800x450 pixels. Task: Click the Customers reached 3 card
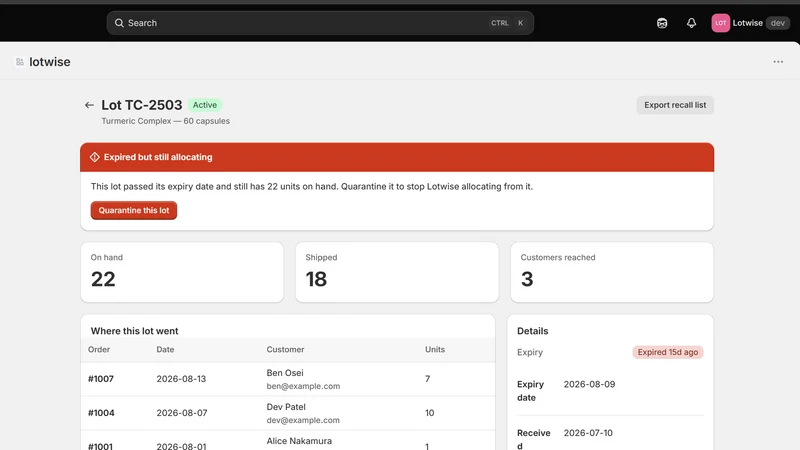tap(612, 272)
